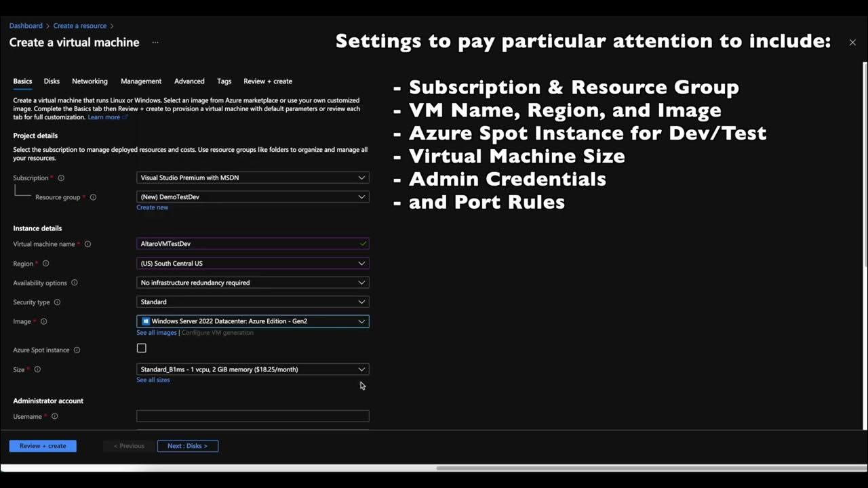The width and height of the screenshot is (868, 488).
Task: Open the Subscription info tooltip icon
Action: tap(60, 178)
